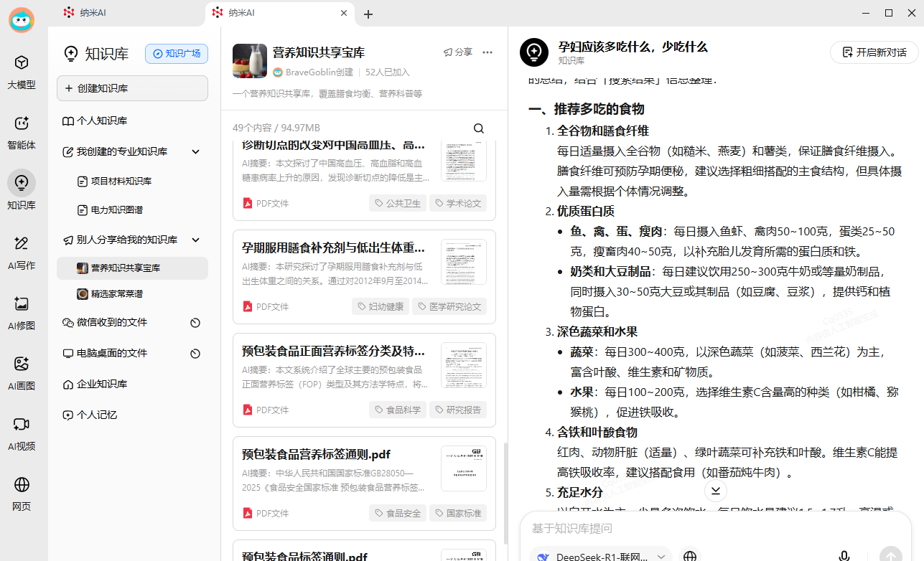
Task: Open the three-dot more options menu
Action: [487, 52]
